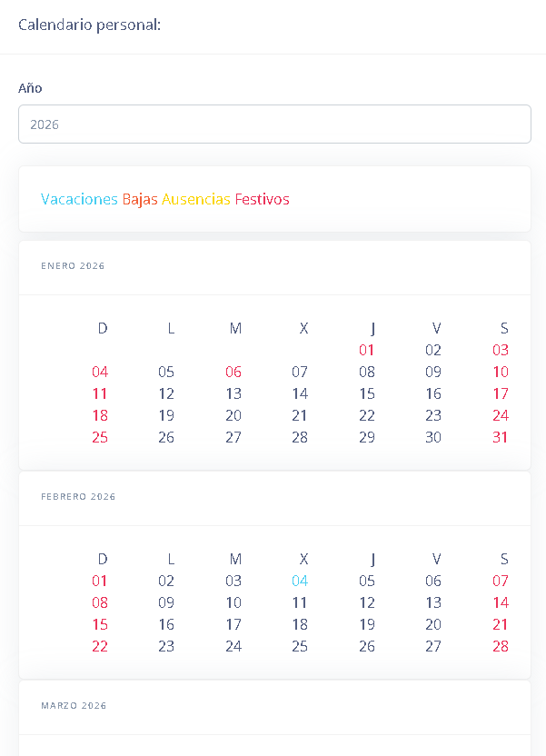Click the Vacaciones legend label
The height and width of the screenshot is (756, 546).
pos(79,199)
